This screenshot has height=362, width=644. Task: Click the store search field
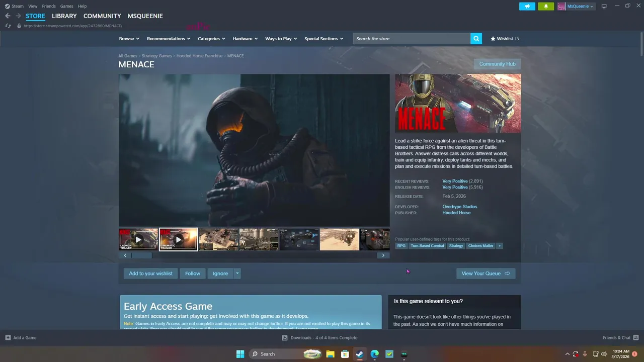(x=412, y=39)
